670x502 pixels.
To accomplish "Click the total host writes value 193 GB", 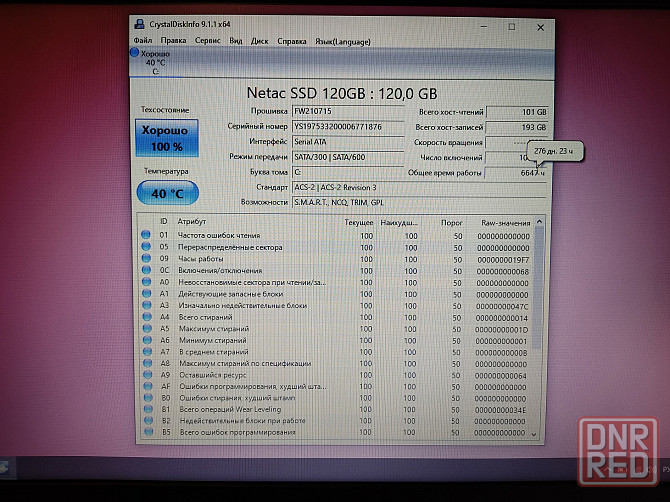I will coord(517,127).
